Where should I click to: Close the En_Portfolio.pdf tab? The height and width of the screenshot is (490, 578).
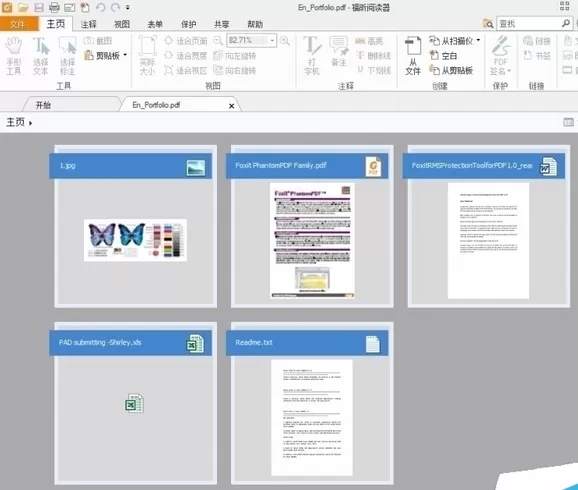(x=231, y=106)
